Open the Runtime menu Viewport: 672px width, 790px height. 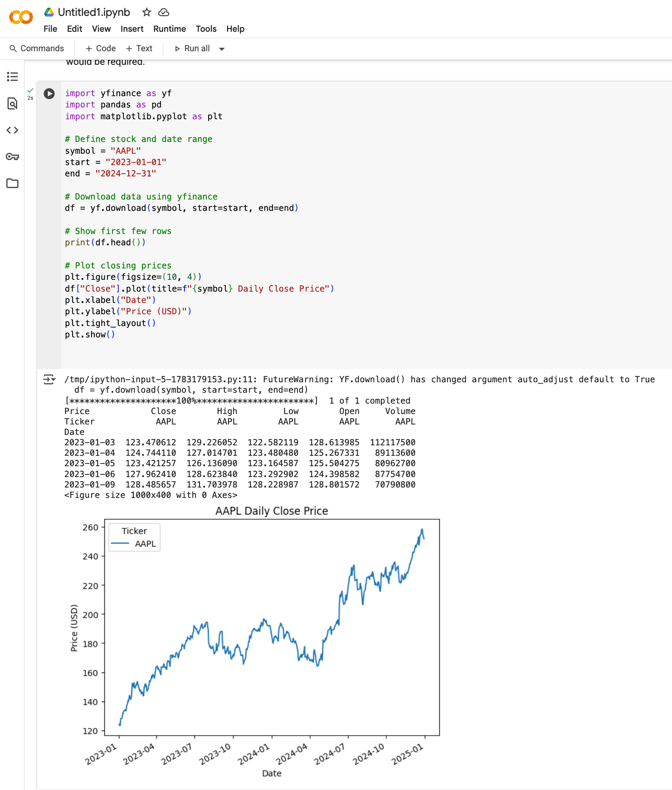pos(170,29)
